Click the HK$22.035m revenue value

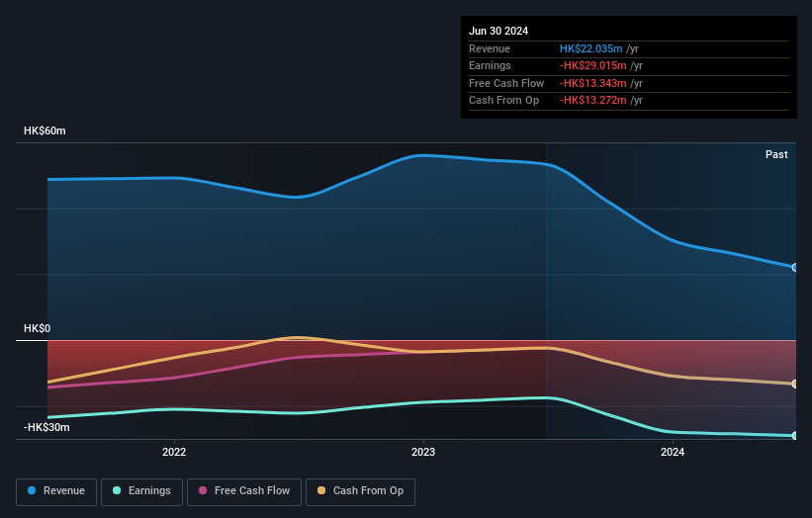pyautogui.click(x=590, y=48)
